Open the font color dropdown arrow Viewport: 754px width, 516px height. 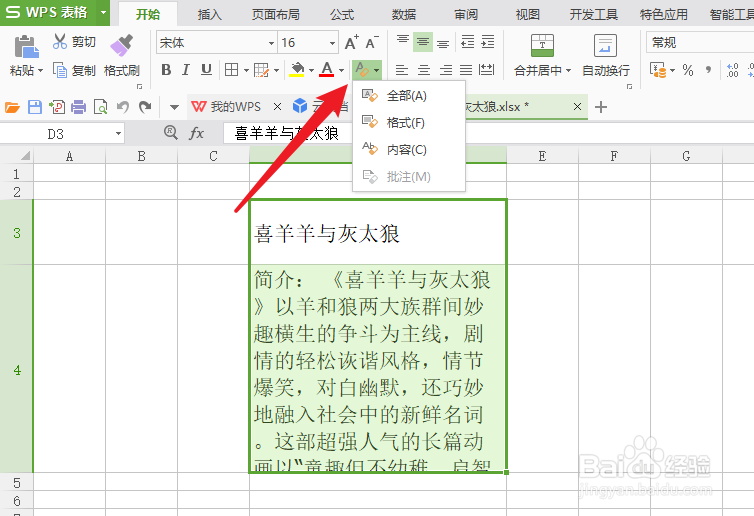click(x=341, y=71)
